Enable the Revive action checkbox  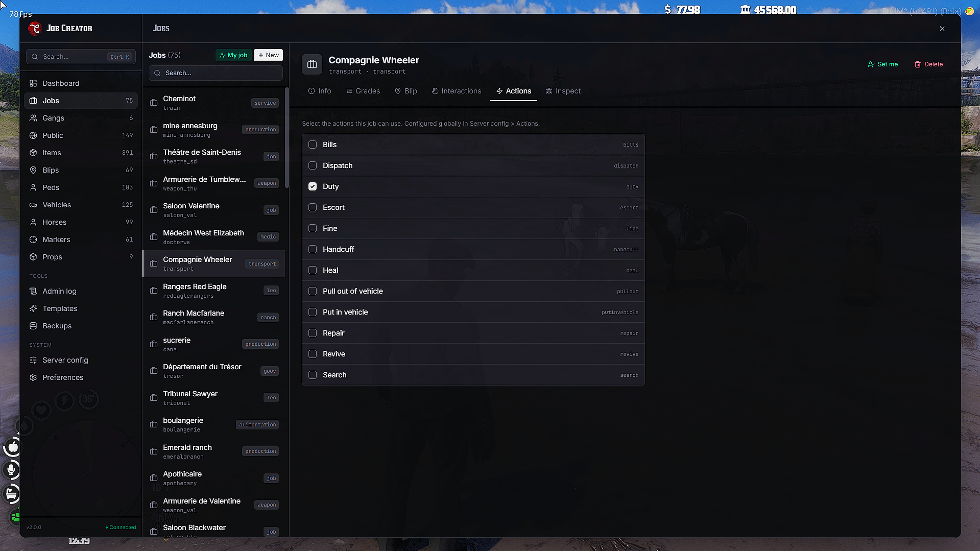(x=313, y=354)
